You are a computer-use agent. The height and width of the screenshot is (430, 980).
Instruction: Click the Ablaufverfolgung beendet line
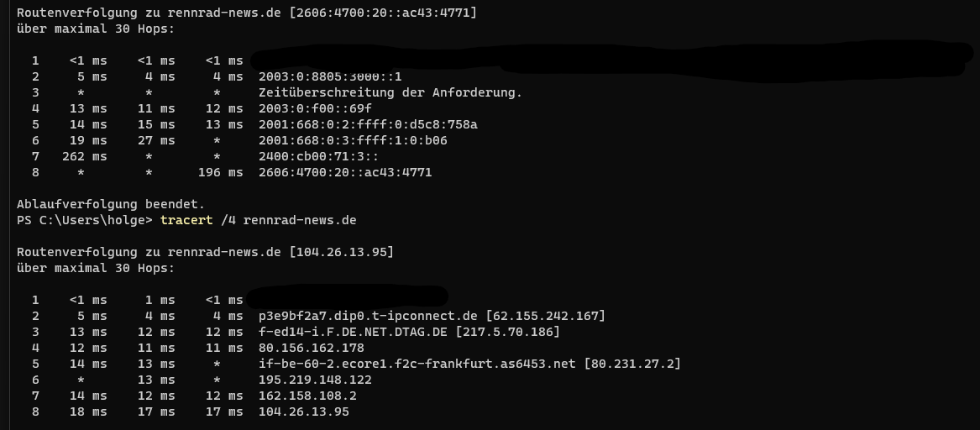[x=111, y=204]
